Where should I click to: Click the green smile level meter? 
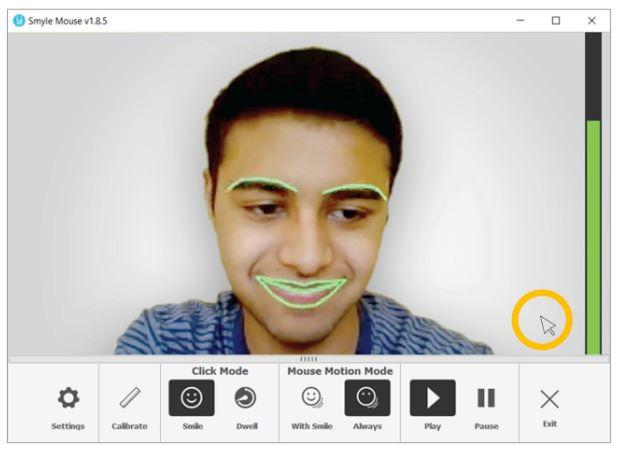coord(594,193)
